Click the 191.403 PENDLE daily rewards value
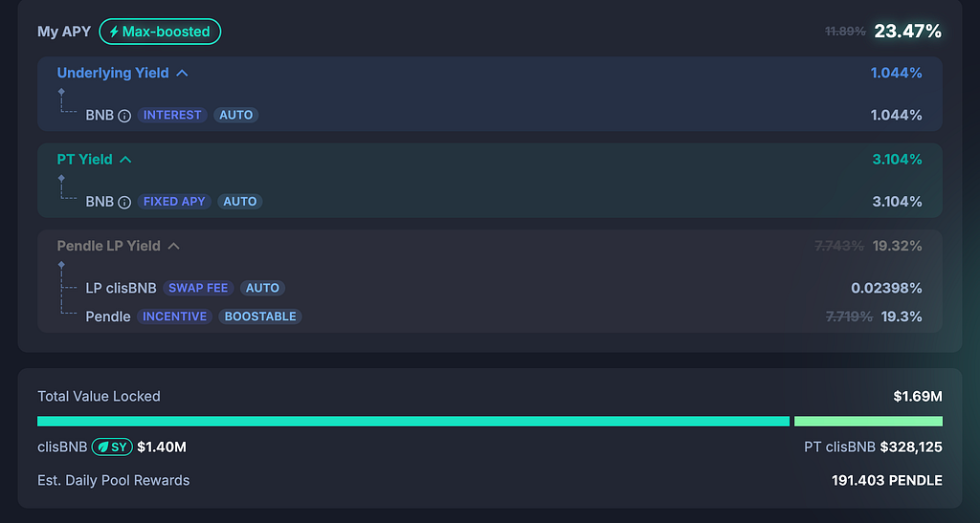980x523 pixels. coord(887,481)
